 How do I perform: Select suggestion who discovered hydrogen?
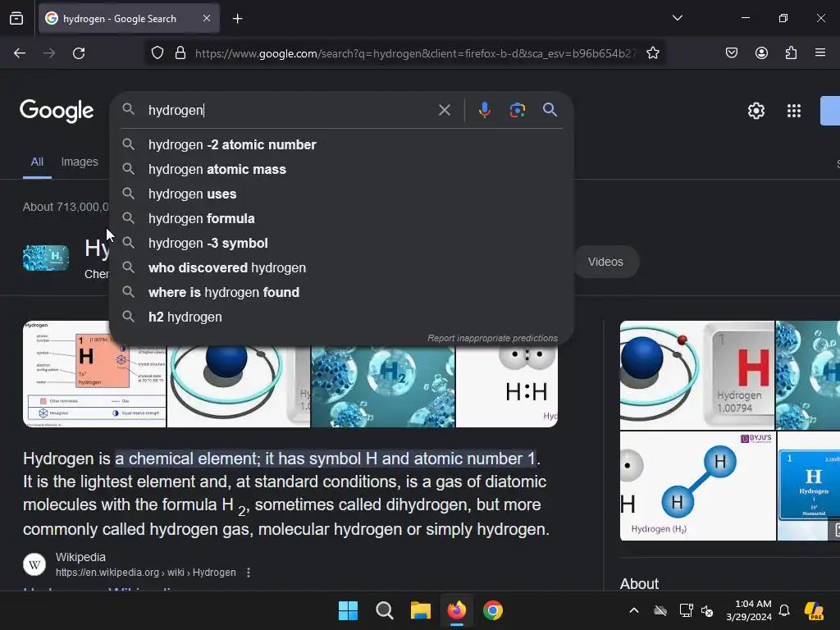[x=342, y=268]
